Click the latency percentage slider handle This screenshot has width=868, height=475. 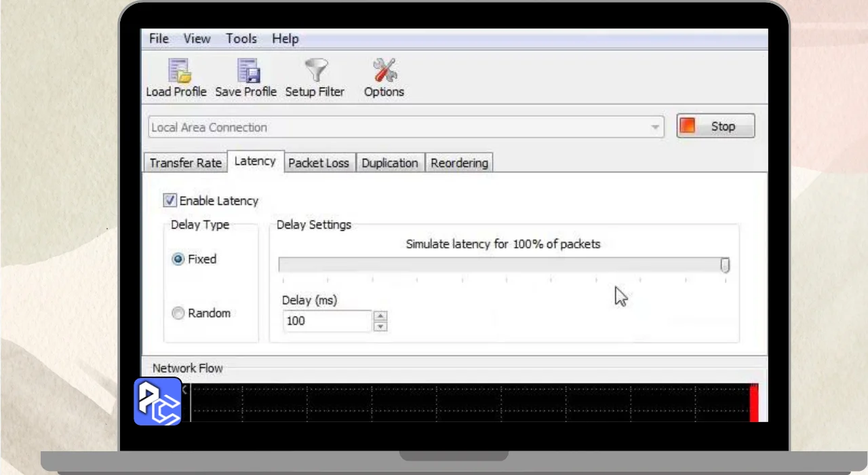725,265
